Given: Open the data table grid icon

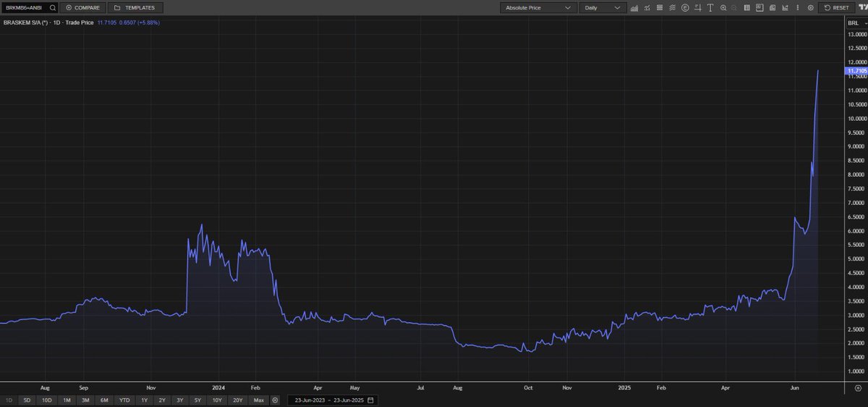Looking at the screenshot, I should 747,8.
